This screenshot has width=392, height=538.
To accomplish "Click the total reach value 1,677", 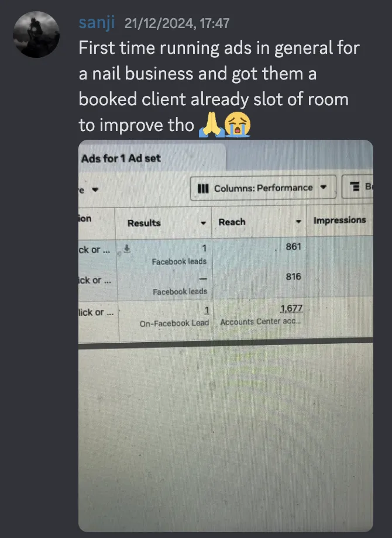I will click(x=291, y=308).
